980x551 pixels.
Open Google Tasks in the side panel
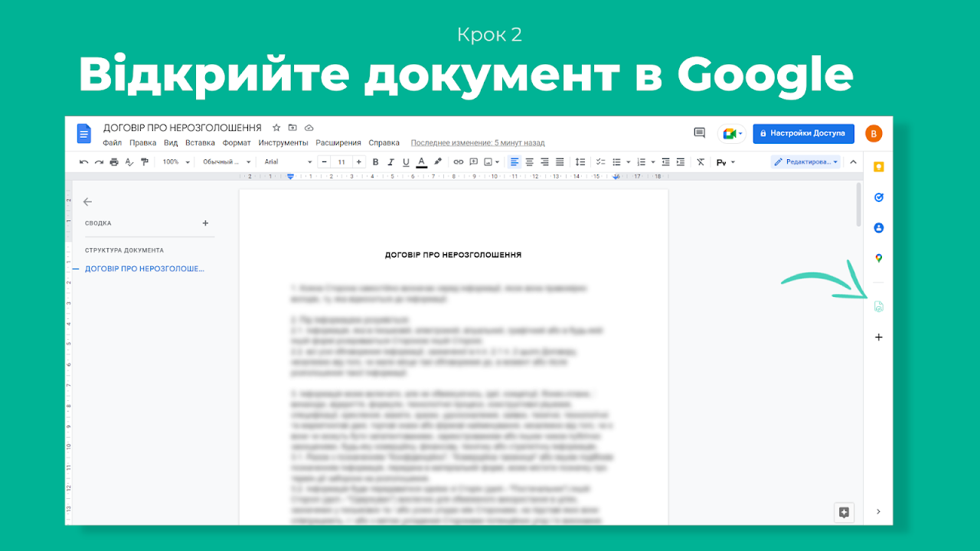pyautogui.click(x=878, y=197)
